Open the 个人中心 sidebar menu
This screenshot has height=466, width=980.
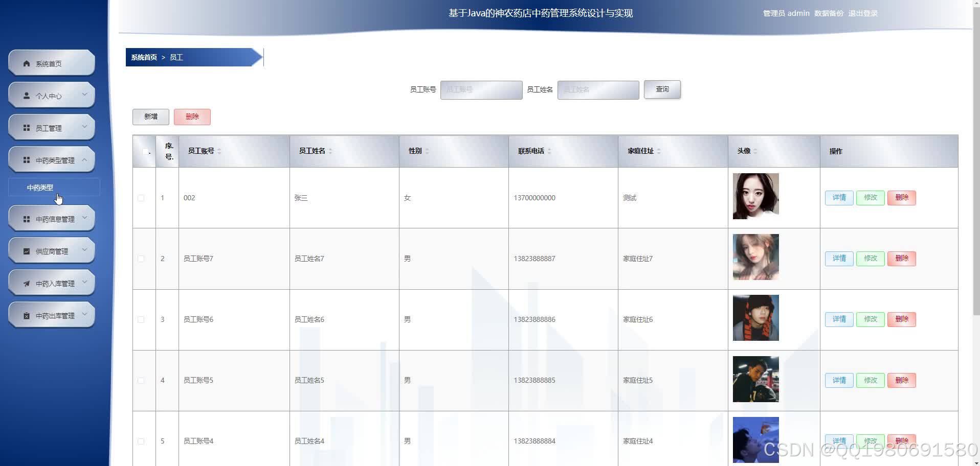click(x=52, y=96)
